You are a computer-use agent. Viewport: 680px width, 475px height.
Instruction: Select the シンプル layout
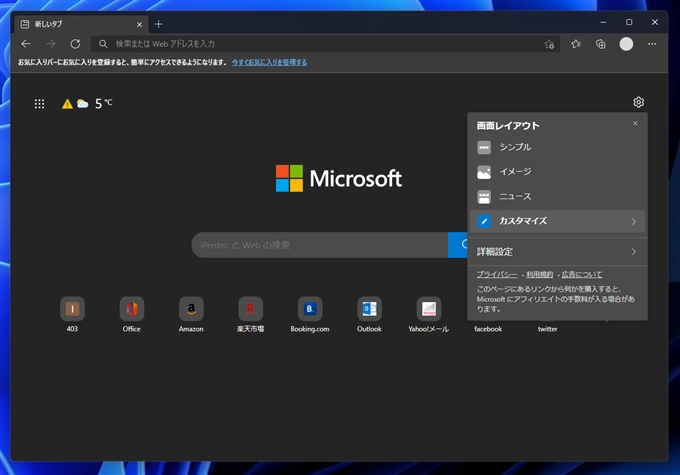click(x=557, y=147)
